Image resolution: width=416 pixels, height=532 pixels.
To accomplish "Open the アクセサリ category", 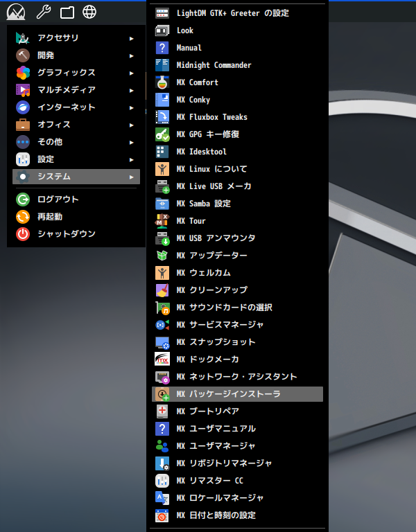I will pos(76,38).
